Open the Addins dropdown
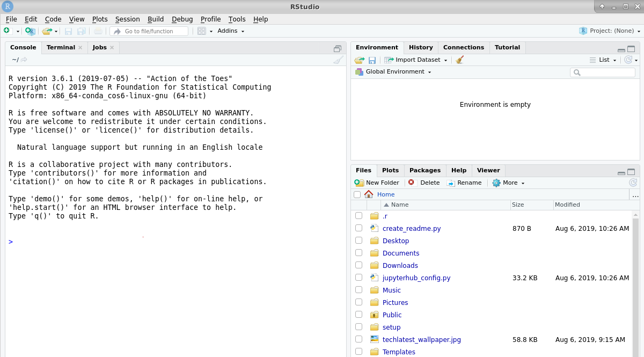This screenshot has height=357, width=644. coord(231,31)
